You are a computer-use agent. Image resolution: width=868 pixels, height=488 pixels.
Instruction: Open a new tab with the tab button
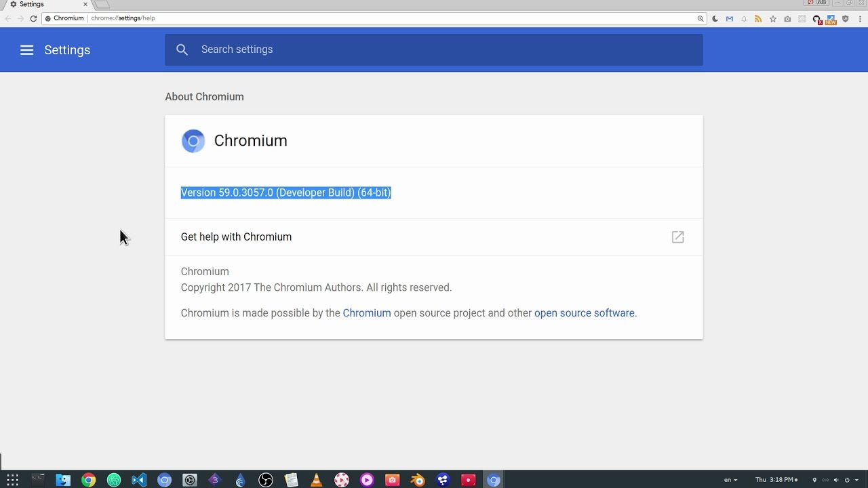pos(102,4)
